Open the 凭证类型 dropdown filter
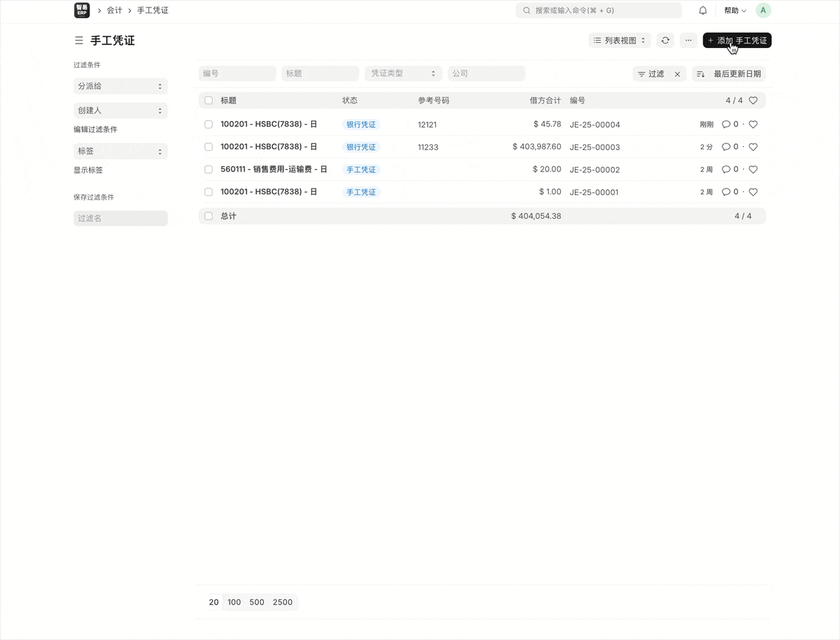The image size is (840, 640). click(403, 74)
